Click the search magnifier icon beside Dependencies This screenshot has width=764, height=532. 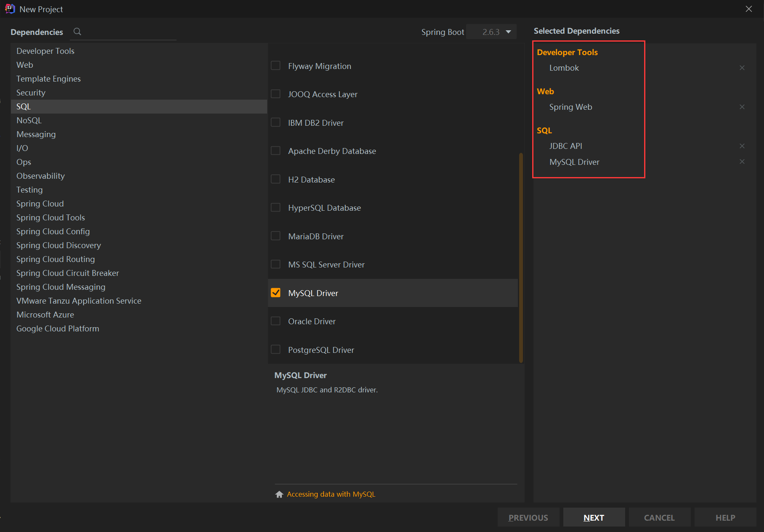point(77,32)
